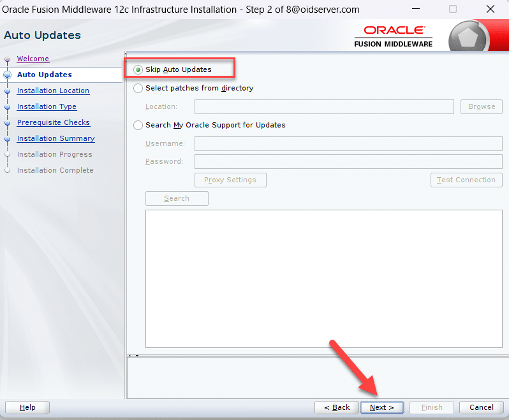Click the Welcome step bullet icon
The height and width of the screenshot is (420, 509).
click(8, 59)
